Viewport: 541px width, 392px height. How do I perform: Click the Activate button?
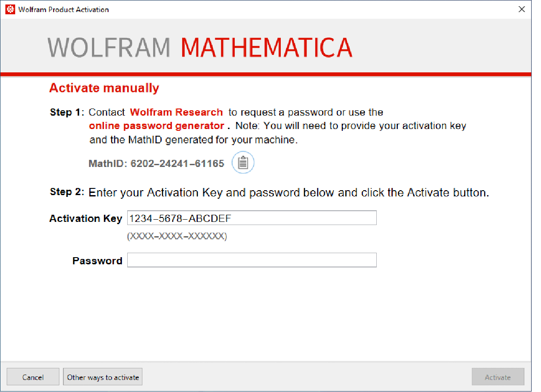click(x=498, y=377)
